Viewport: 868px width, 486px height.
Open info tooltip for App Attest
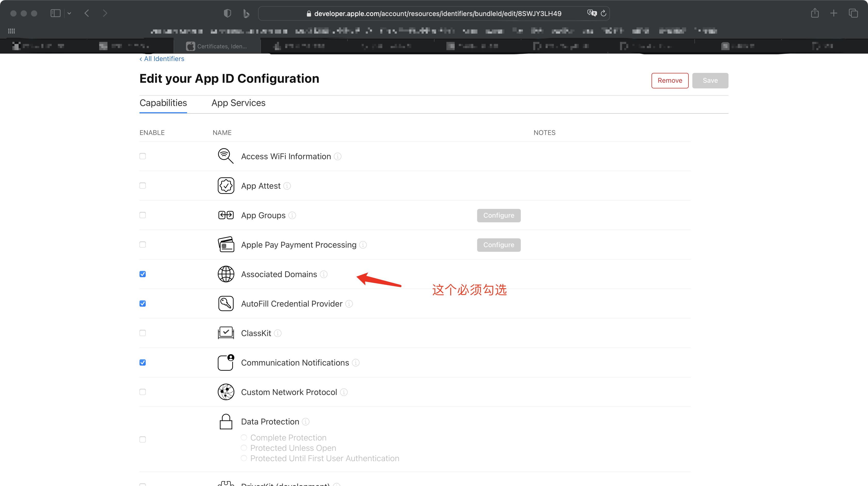tap(287, 186)
